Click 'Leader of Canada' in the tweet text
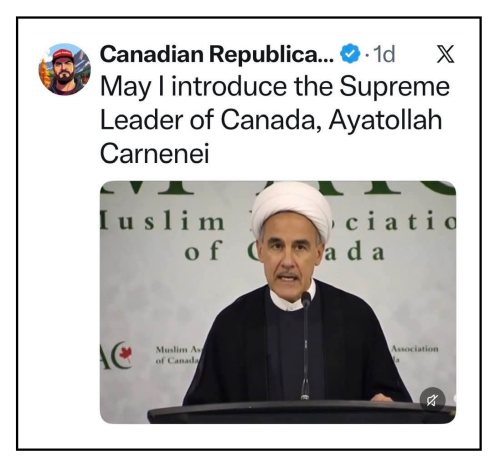The width and height of the screenshot is (500, 464). [207, 120]
